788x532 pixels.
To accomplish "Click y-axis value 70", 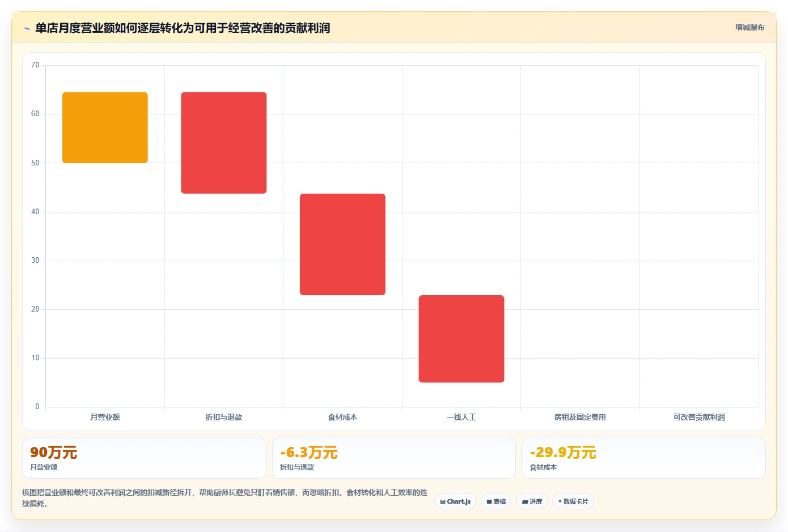I will (35, 65).
